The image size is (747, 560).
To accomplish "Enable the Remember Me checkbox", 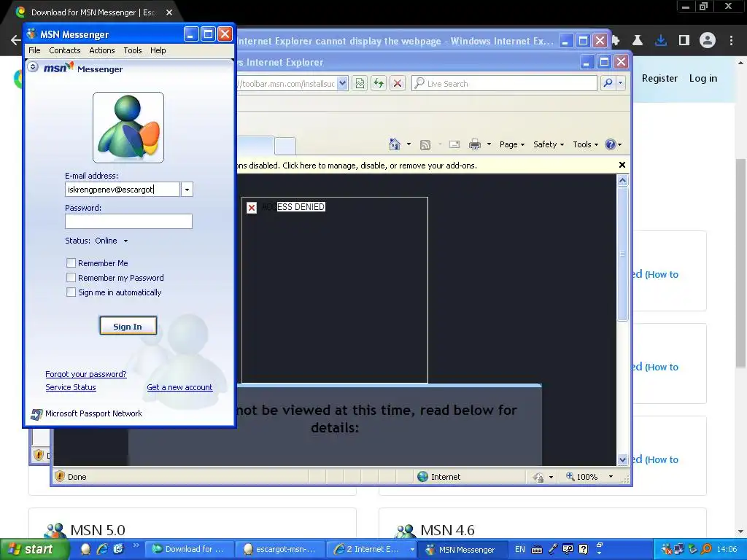I will [x=71, y=262].
